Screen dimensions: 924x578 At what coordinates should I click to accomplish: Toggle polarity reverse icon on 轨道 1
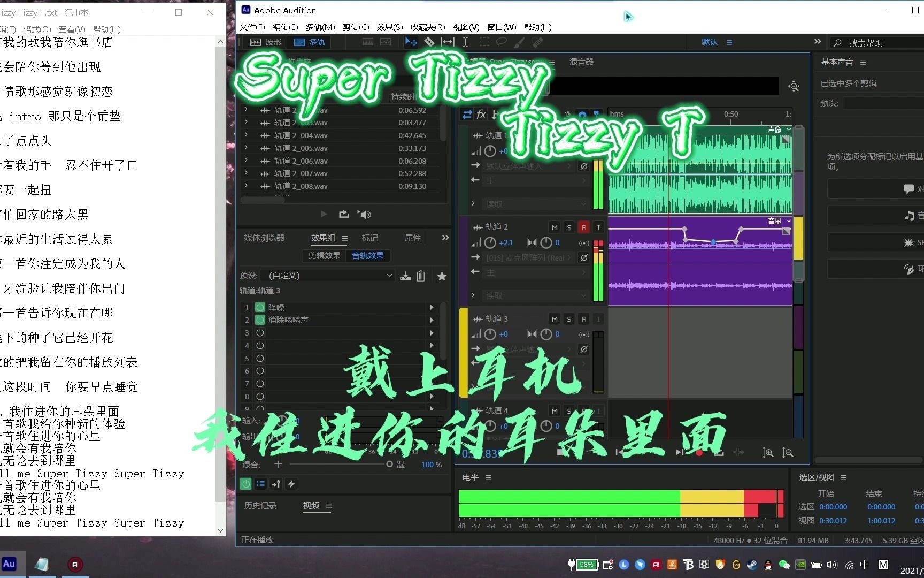[584, 166]
